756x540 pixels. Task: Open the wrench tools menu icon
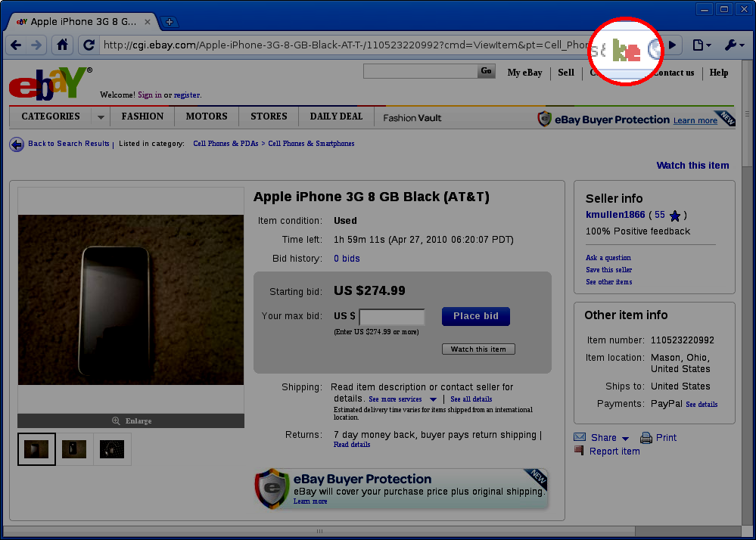point(734,45)
